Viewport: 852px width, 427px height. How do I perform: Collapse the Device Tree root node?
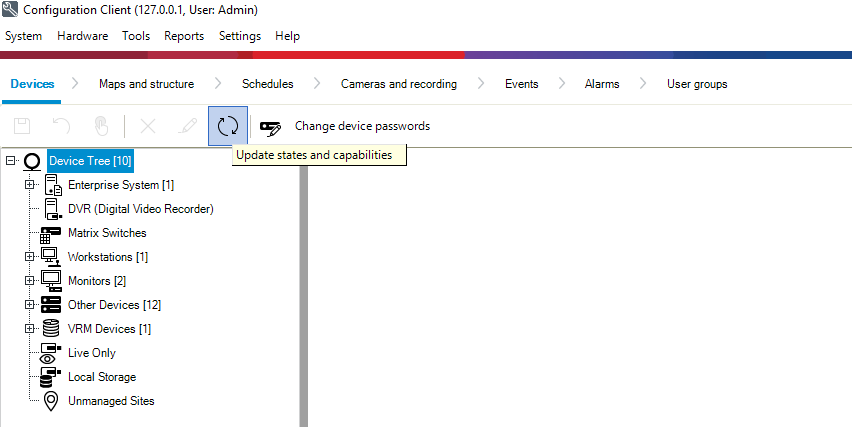point(10,161)
